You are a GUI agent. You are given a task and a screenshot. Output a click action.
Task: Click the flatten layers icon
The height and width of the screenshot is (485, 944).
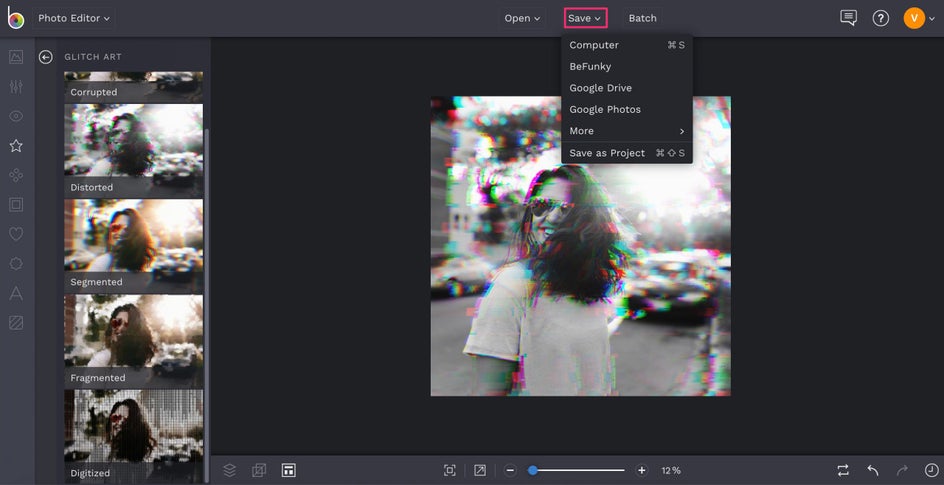(259, 471)
